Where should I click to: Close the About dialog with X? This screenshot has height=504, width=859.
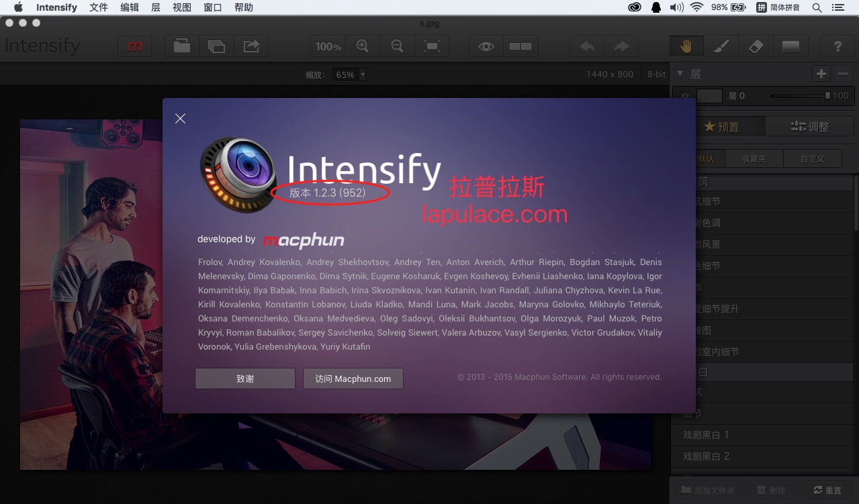point(180,118)
